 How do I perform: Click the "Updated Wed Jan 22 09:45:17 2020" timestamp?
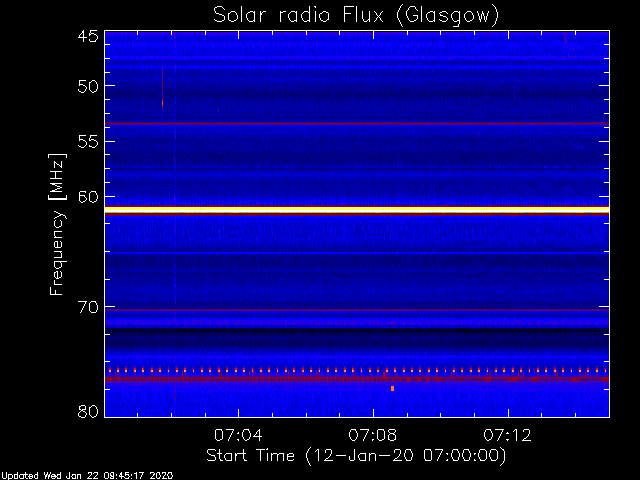point(87,476)
